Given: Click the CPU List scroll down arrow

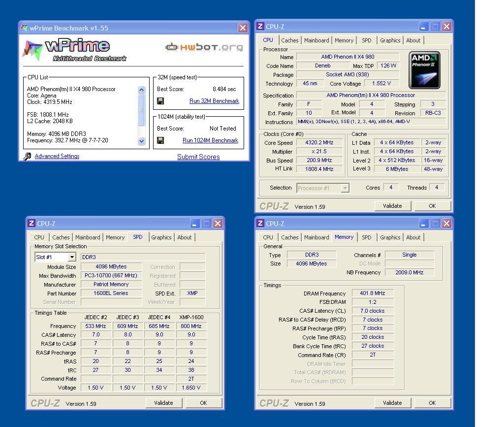Looking at the screenshot, I should pos(141,141).
